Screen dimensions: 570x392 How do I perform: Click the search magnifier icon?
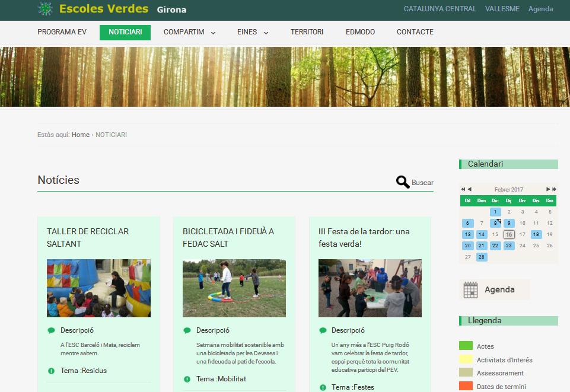pos(403,182)
